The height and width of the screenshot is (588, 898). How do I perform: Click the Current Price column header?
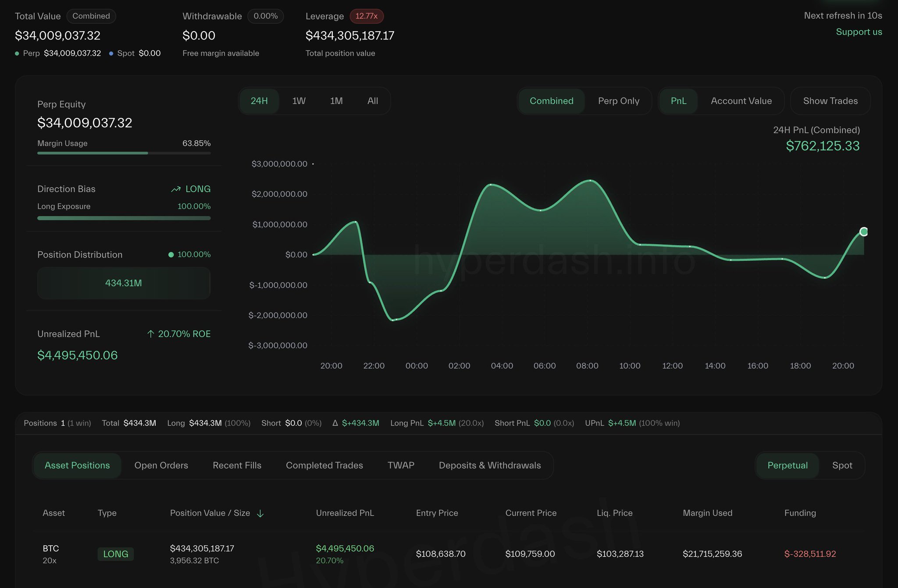pos(531,513)
